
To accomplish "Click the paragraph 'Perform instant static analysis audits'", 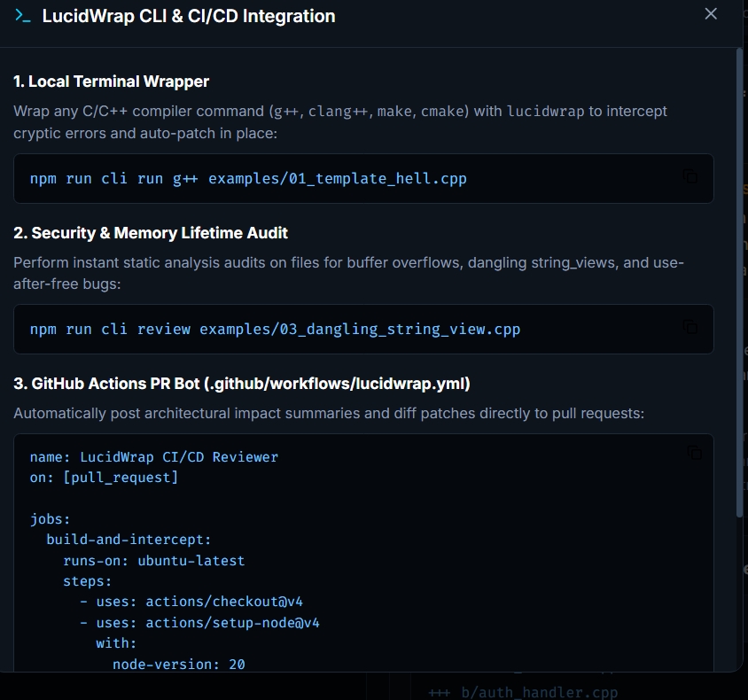I will pyautogui.click(x=348, y=273).
